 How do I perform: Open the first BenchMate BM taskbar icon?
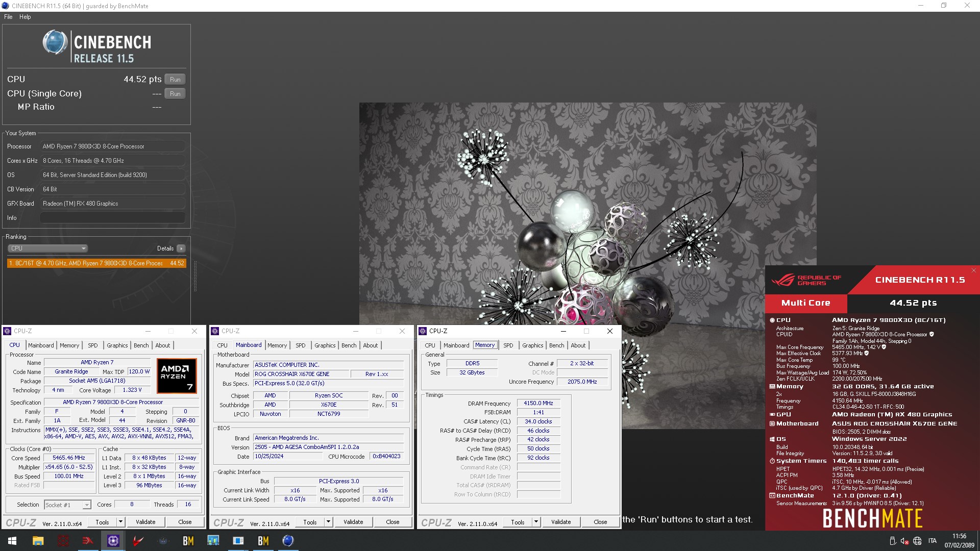tap(188, 541)
